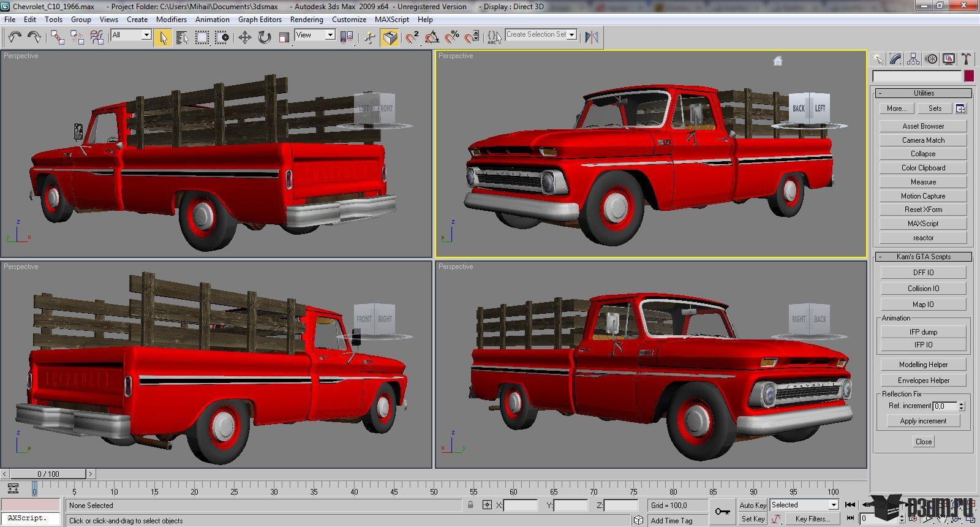Activate the Select Object arrow tool
The width and height of the screenshot is (980, 527).
coord(163,37)
